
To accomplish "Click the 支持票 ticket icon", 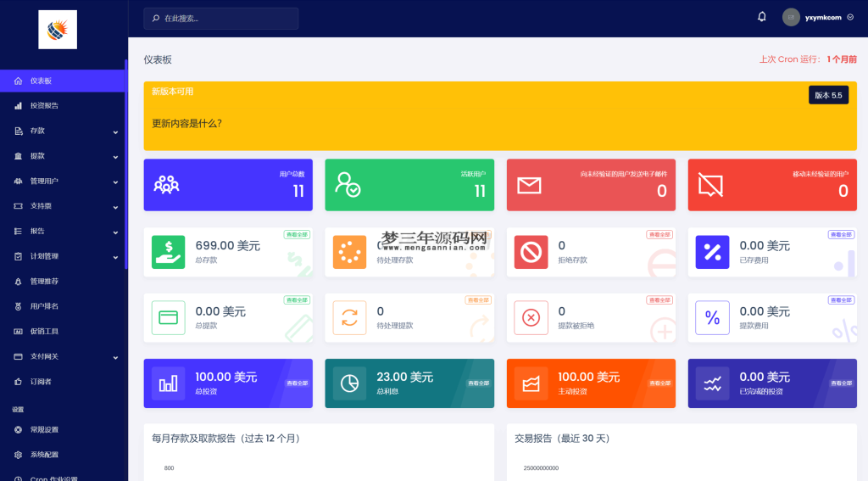I will [19, 206].
